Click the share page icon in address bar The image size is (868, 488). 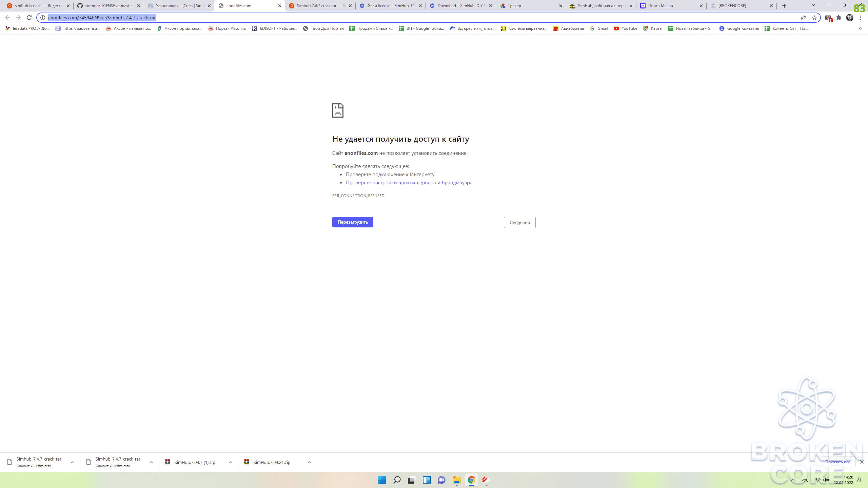pyautogui.click(x=804, y=18)
